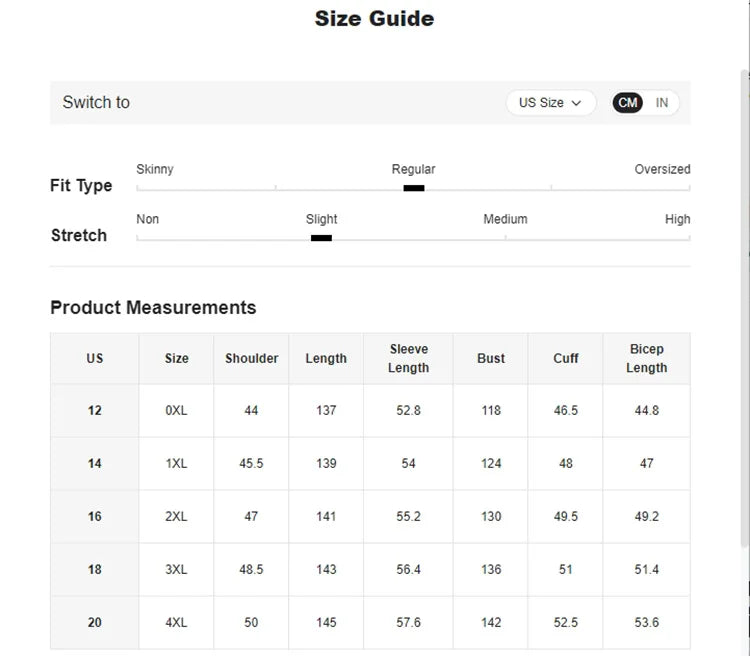Click the Size Guide heading
This screenshot has width=750, height=656.
374,19
